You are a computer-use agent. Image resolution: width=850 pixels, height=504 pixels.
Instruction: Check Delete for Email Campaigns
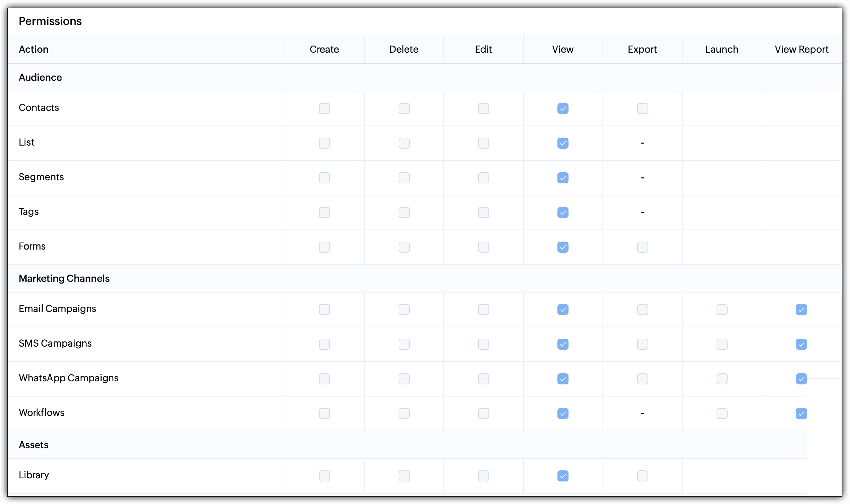(404, 310)
